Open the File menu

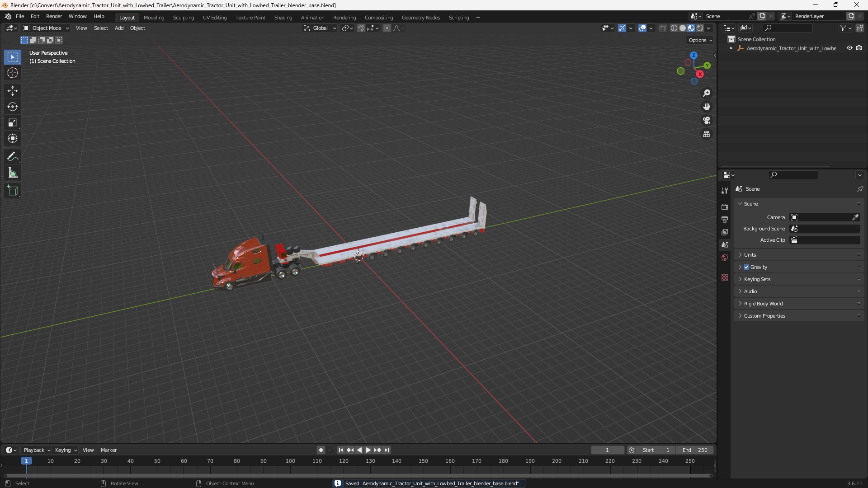(x=20, y=16)
